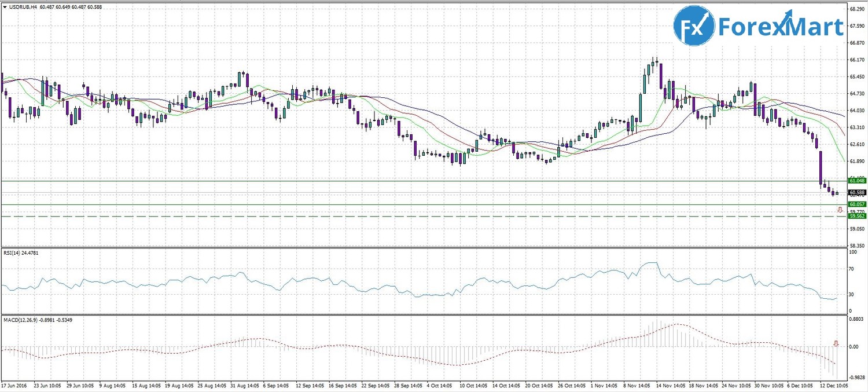Click the current price tag 60.588
This screenshot has width=868, height=392.
point(856,192)
